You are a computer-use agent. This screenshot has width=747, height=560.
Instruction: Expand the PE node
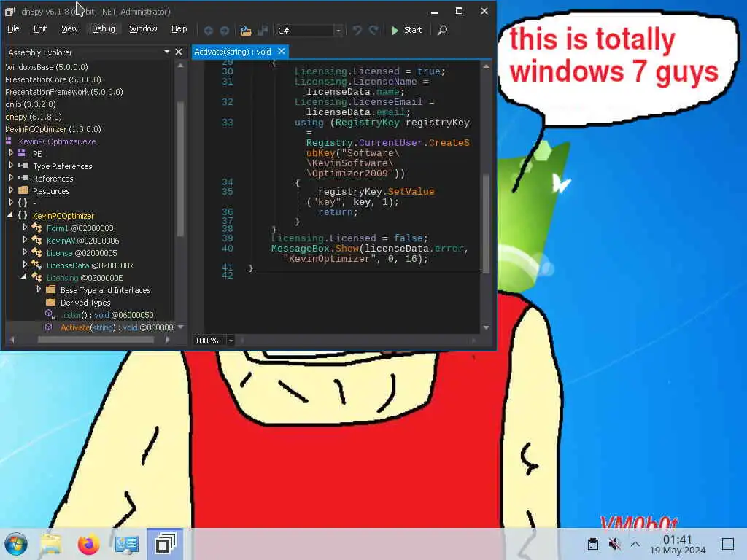[x=11, y=153]
